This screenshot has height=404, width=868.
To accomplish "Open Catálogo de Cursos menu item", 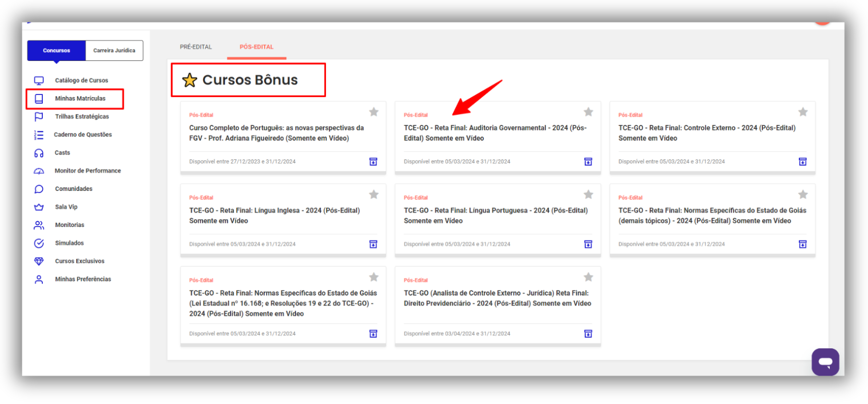I will [81, 80].
